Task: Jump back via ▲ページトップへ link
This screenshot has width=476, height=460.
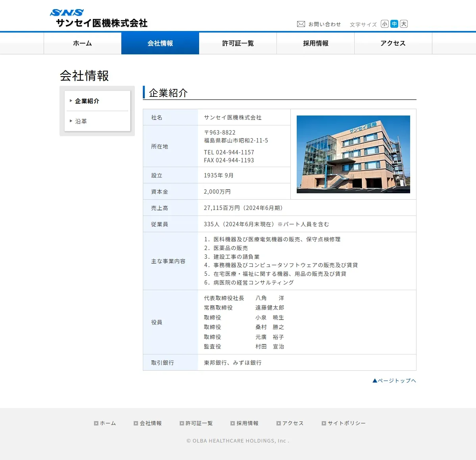Action: (394, 381)
